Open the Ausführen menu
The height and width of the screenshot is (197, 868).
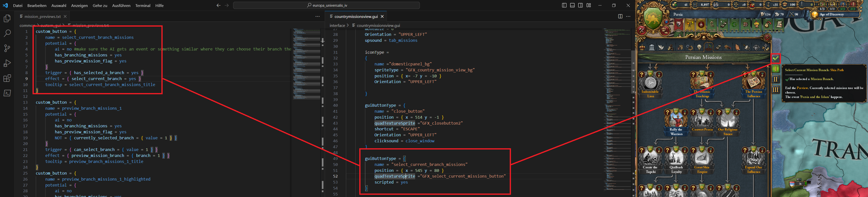pyautogui.click(x=121, y=5)
